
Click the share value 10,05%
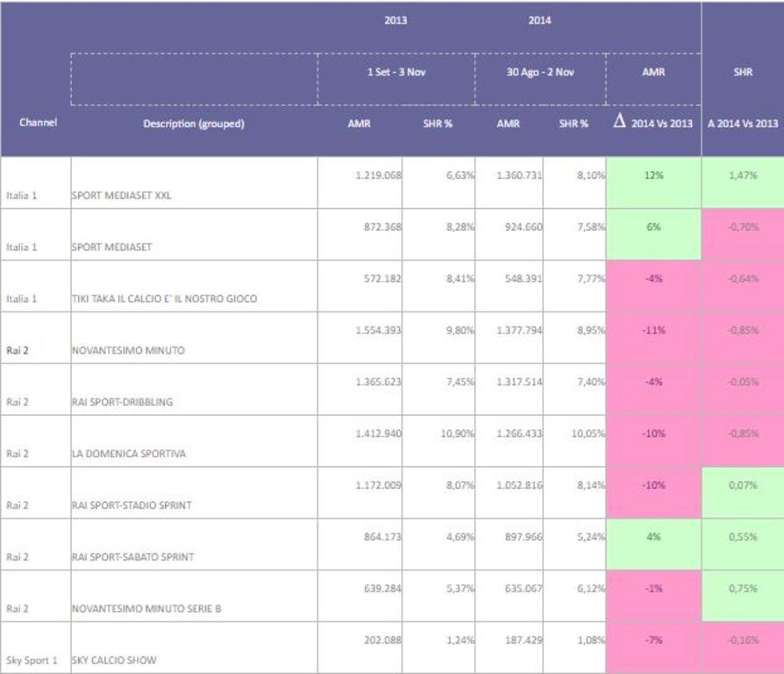588,434
